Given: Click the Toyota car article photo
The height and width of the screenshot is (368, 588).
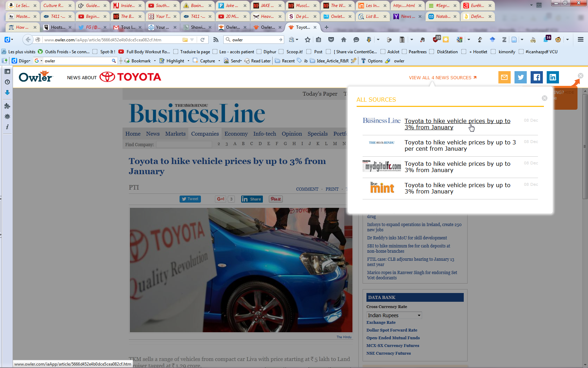Looking at the screenshot, I should [x=241, y=270].
